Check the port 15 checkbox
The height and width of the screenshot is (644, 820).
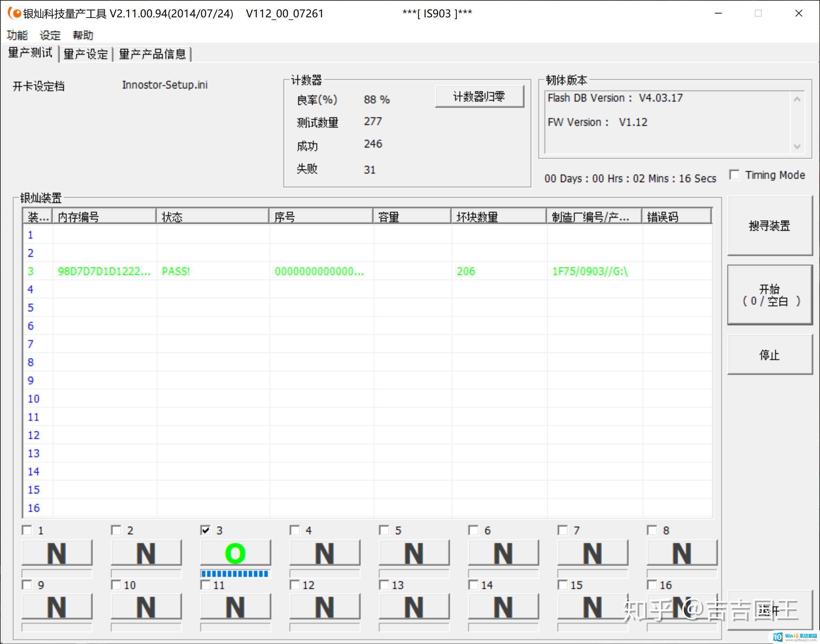point(563,585)
